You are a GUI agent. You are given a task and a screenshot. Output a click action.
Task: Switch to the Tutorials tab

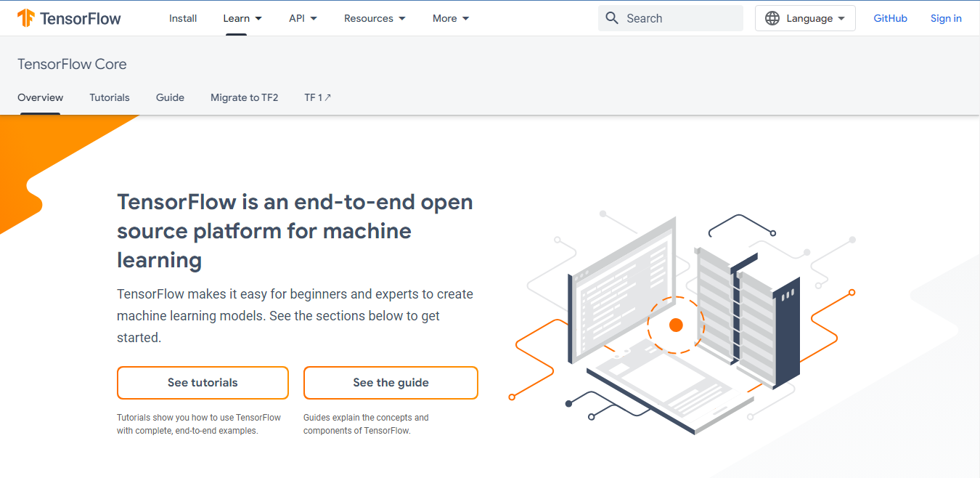[x=109, y=97]
